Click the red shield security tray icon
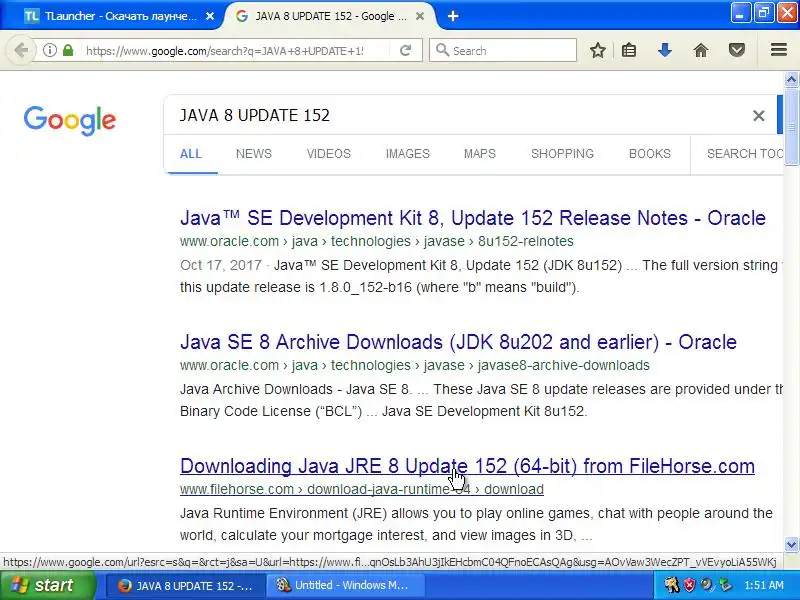 (689, 585)
